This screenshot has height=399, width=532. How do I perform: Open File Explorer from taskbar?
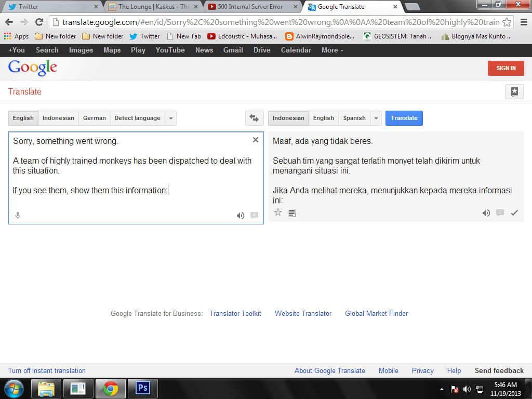(x=46, y=389)
